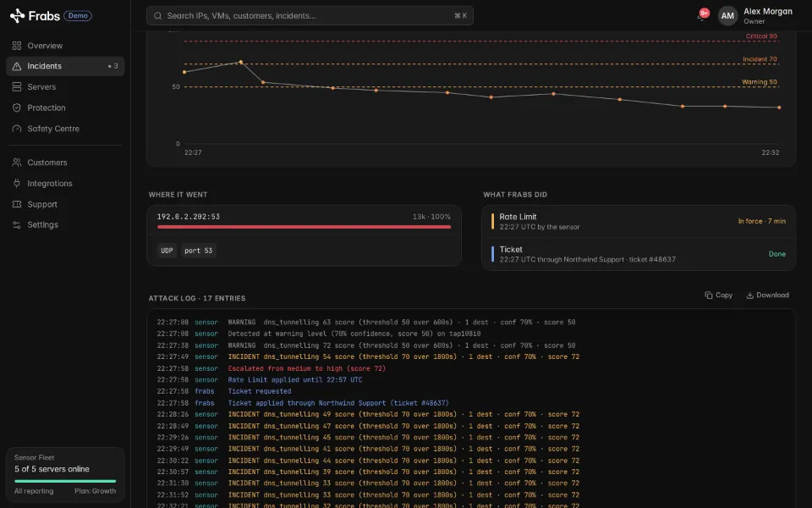
Task: Click the Servers stack icon
Action: pyautogui.click(x=17, y=87)
